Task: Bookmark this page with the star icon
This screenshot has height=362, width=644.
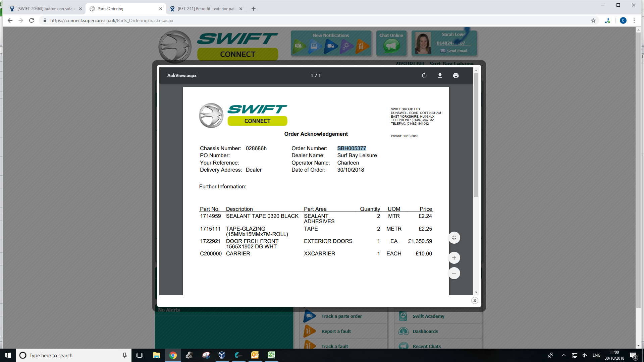Action: 593,20
